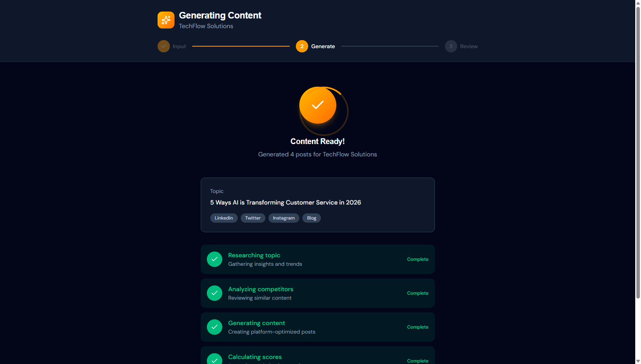Click the scrollbar down arrow

click(x=638, y=361)
